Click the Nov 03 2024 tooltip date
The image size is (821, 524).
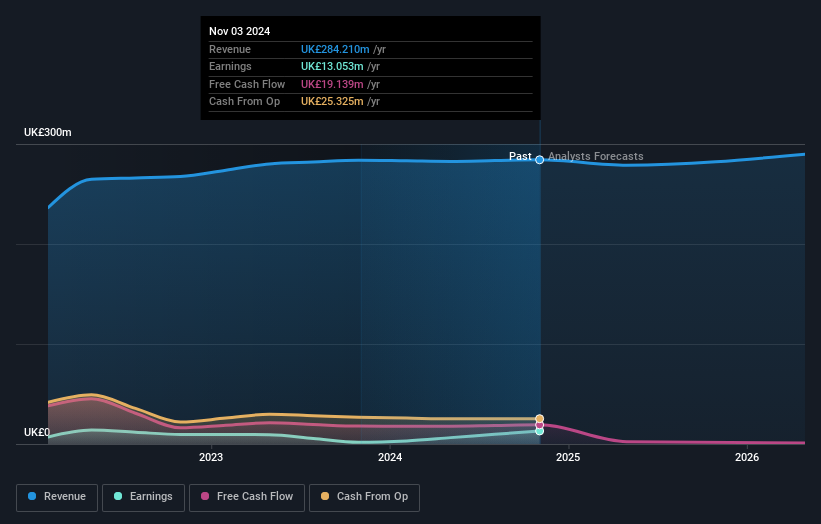coord(239,31)
